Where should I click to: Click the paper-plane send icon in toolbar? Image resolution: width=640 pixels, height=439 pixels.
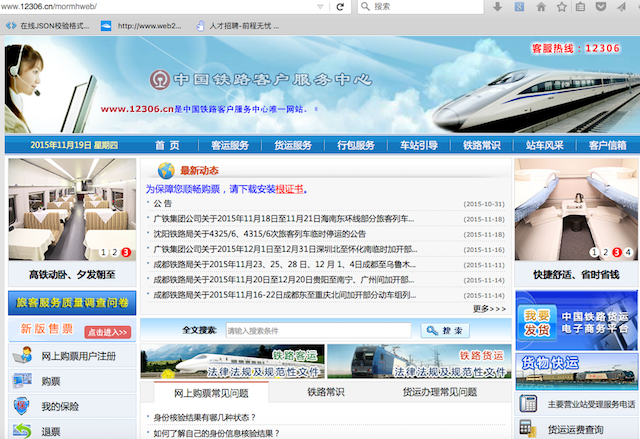click(621, 7)
